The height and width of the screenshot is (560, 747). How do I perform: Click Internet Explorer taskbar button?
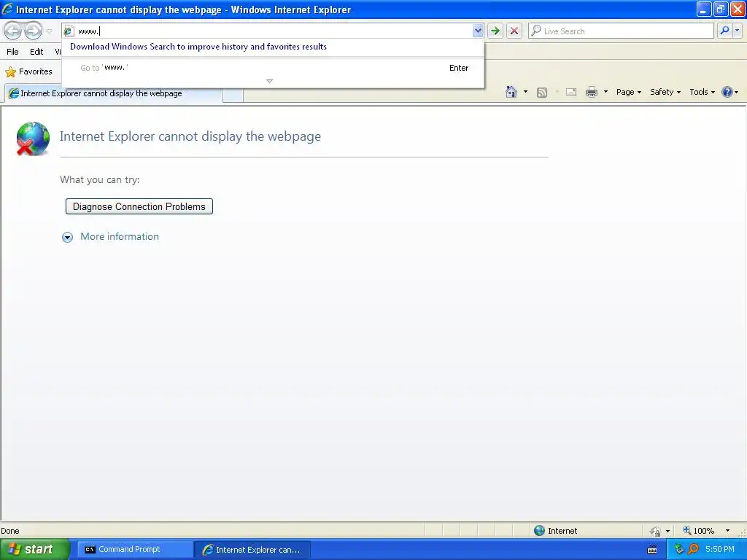pyautogui.click(x=252, y=550)
